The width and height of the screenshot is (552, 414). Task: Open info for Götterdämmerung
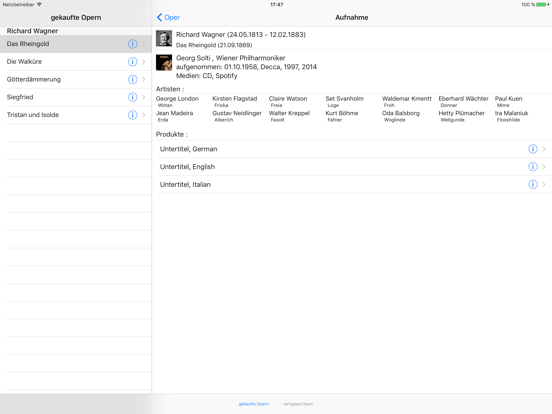[132, 80]
